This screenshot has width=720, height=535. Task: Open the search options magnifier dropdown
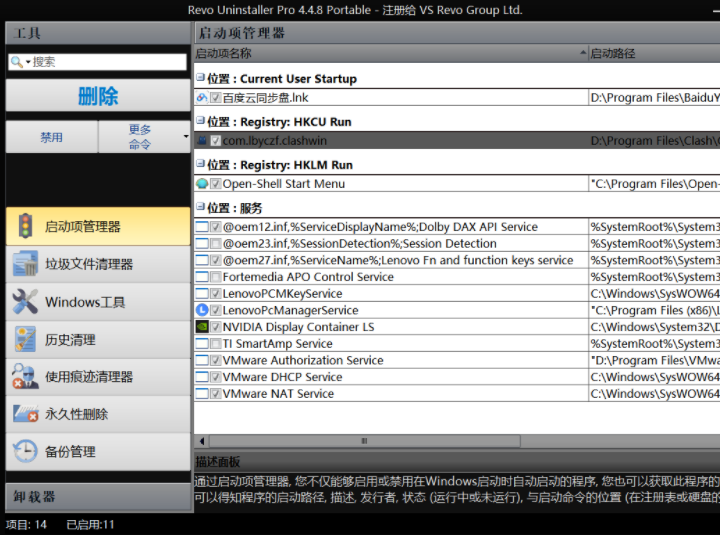point(20,62)
